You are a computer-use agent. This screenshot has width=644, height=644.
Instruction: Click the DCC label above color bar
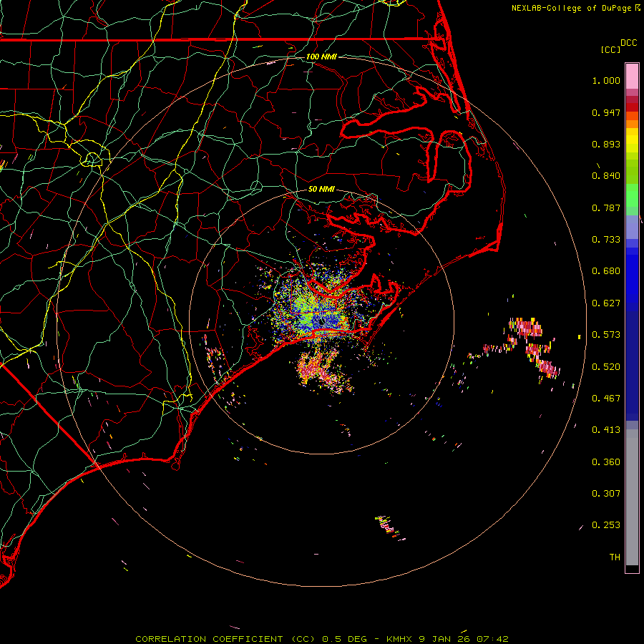coord(628,43)
